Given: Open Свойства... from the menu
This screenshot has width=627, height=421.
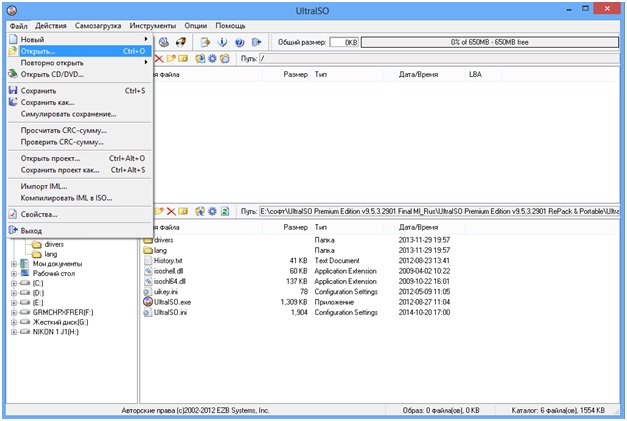Looking at the screenshot, I should coord(80,214).
